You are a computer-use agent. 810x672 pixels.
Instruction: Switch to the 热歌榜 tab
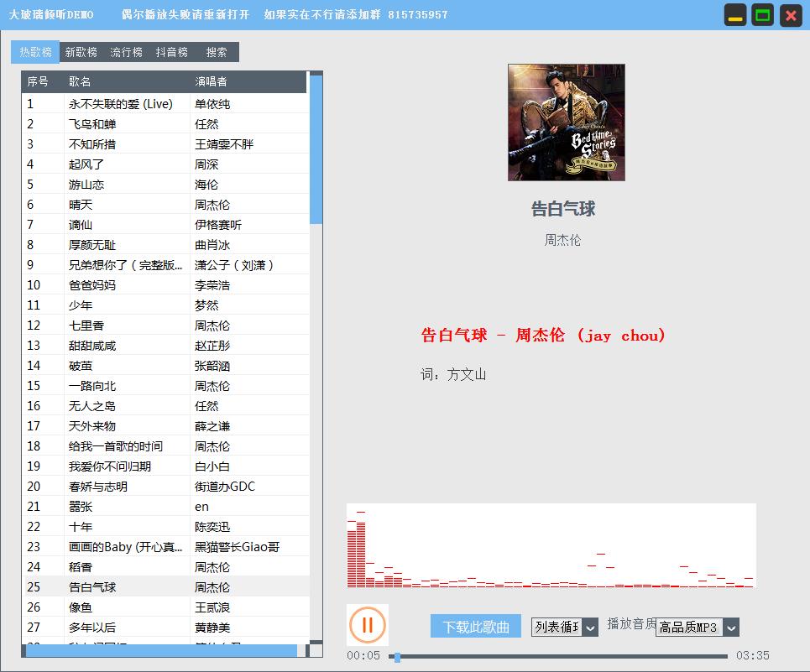pos(35,52)
